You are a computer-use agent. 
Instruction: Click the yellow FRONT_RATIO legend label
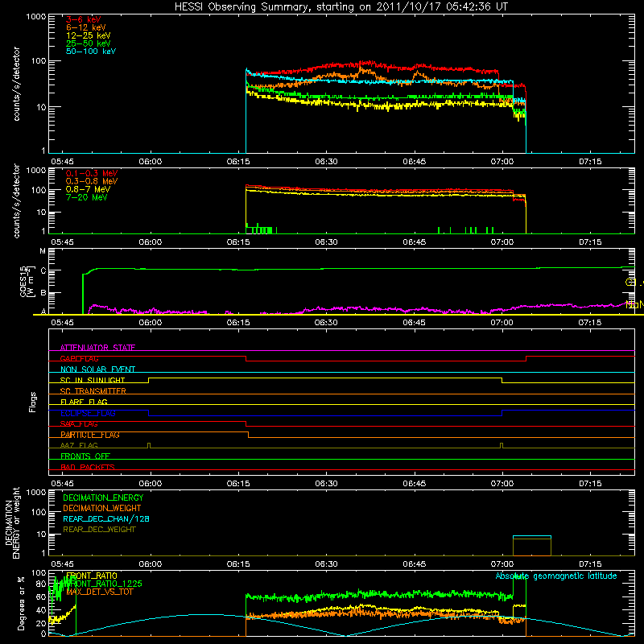click(92, 576)
